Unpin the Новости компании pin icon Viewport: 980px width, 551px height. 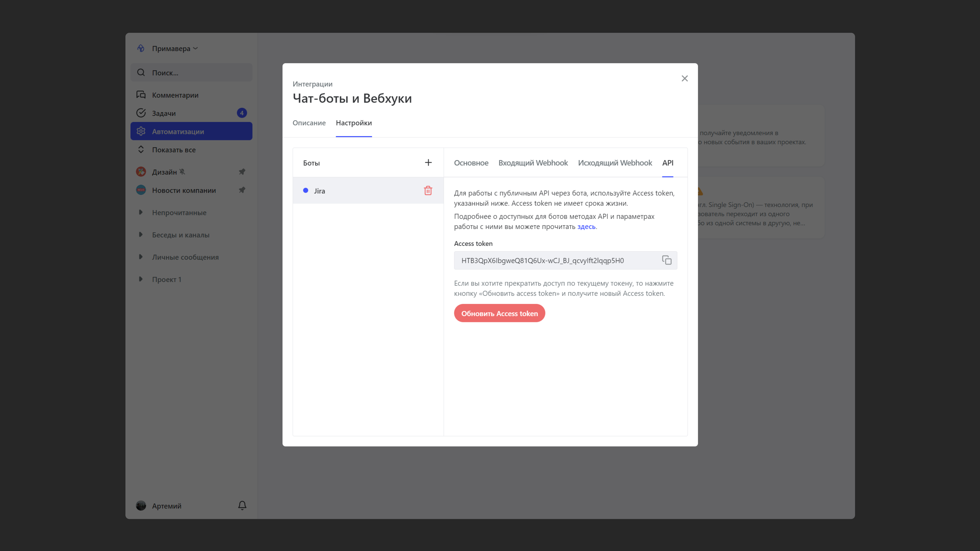242,190
